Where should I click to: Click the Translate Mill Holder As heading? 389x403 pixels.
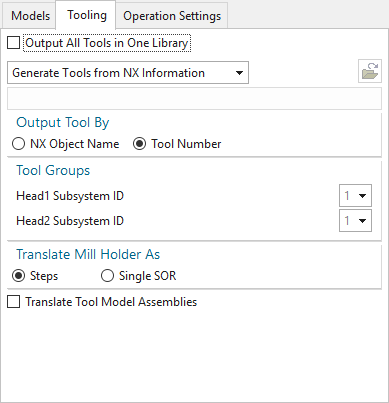(88, 254)
